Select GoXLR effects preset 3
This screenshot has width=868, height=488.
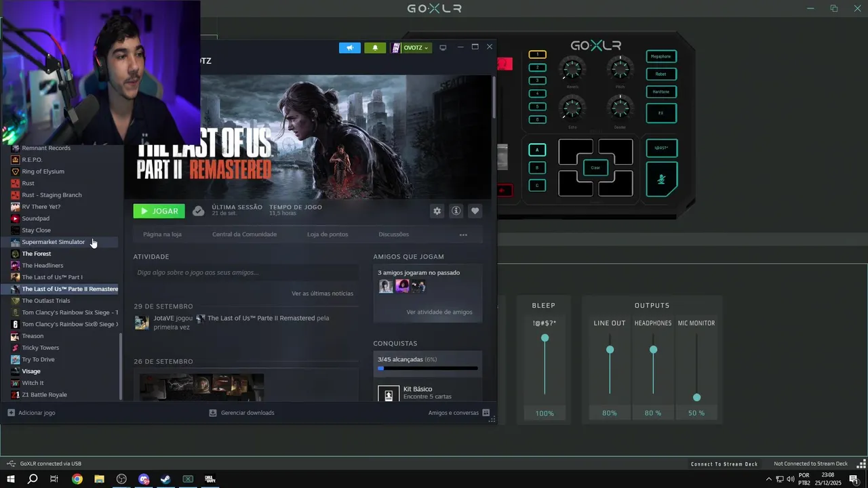pyautogui.click(x=537, y=80)
